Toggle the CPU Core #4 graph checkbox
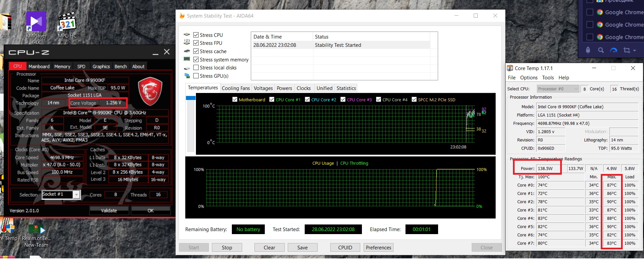This screenshot has width=644, height=259. 379,100
